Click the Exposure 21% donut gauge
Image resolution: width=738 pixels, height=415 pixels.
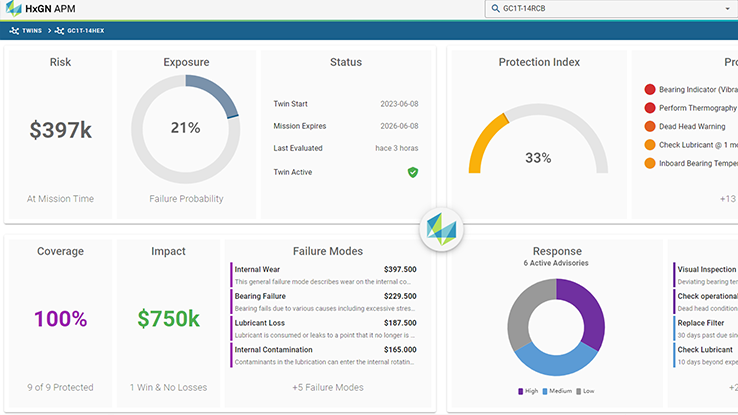[185, 128]
